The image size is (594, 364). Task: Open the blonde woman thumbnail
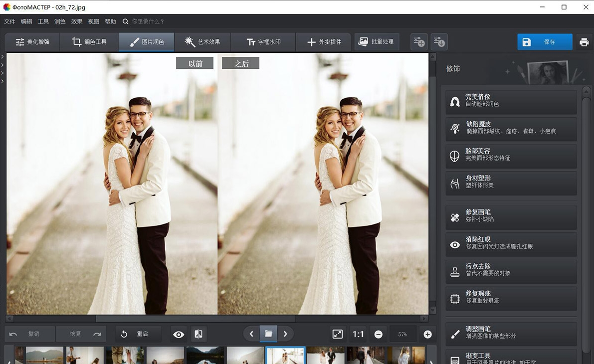point(406,356)
